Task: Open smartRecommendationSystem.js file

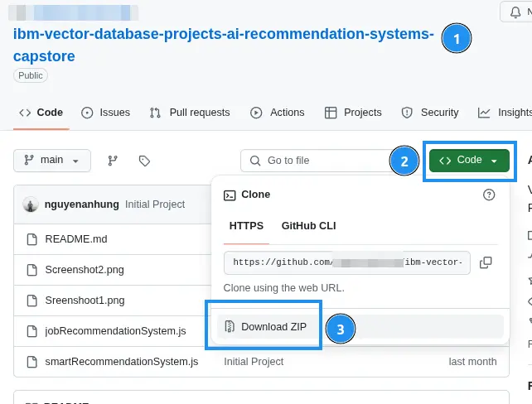Action: pyautogui.click(x=122, y=362)
